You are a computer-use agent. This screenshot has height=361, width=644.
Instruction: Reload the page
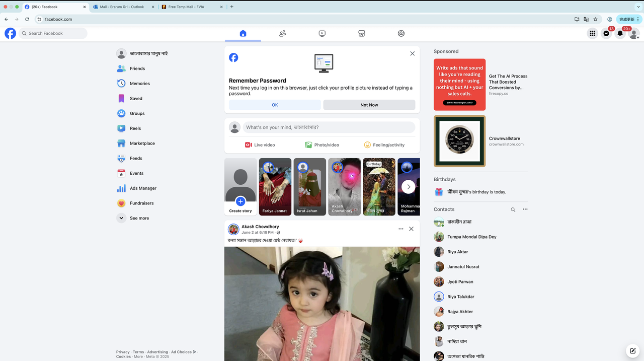pyautogui.click(x=27, y=19)
